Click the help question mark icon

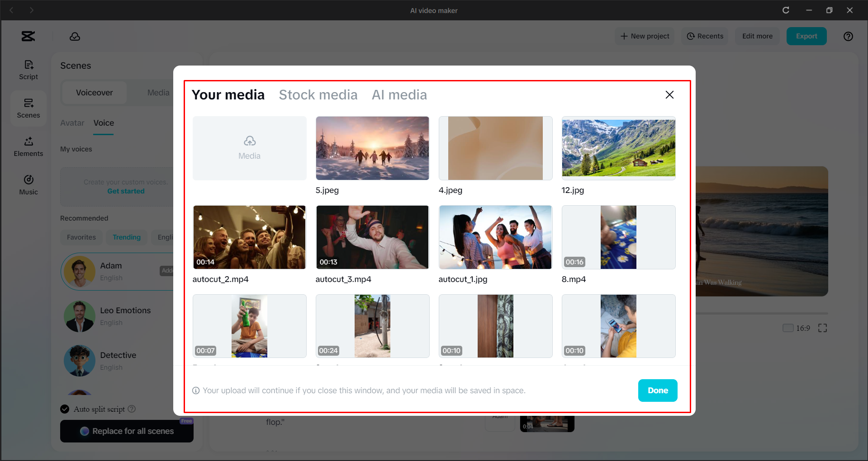[848, 36]
